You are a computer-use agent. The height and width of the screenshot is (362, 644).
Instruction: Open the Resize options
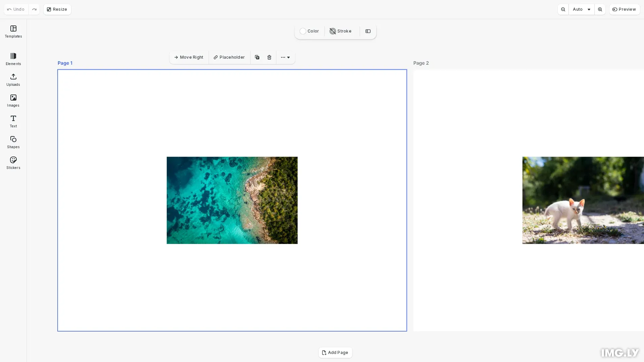57,9
